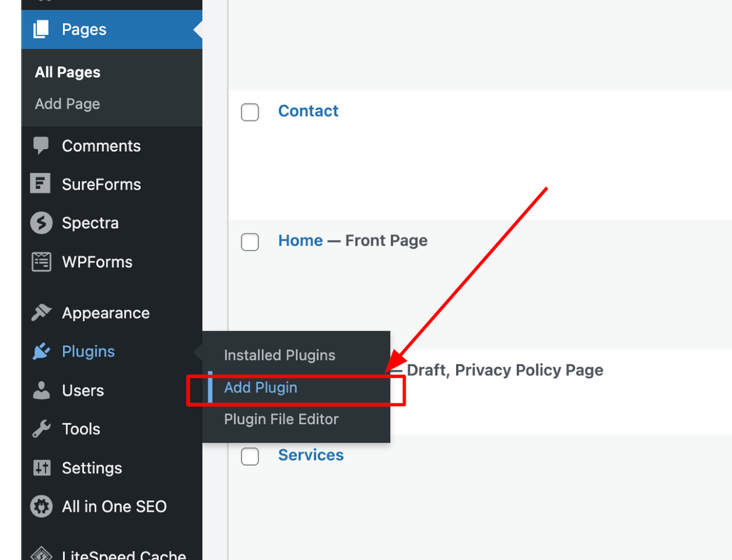Click the All in One SEO gear icon
This screenshot has height=560, width=732.
[41, 506]
